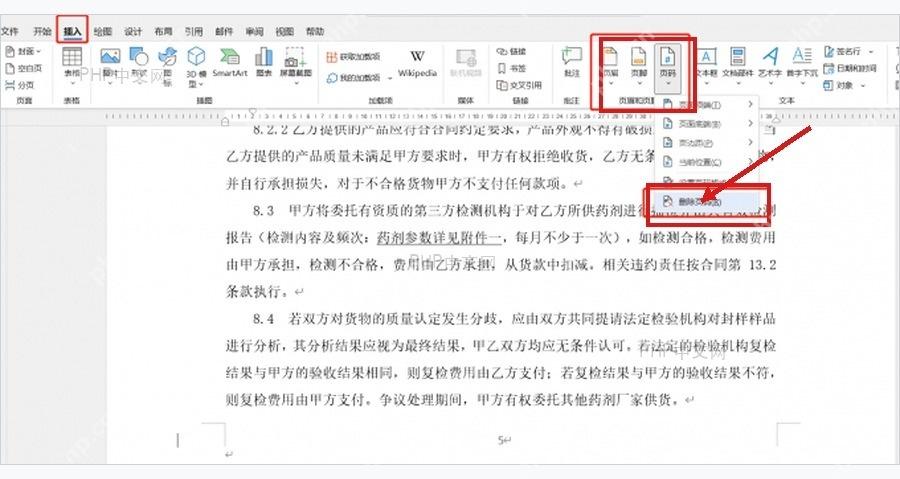The width and height of the screenshot is (900, 479).
Task: Switch to the 审阅 (Review) tab
Action: tap(254, 32)
